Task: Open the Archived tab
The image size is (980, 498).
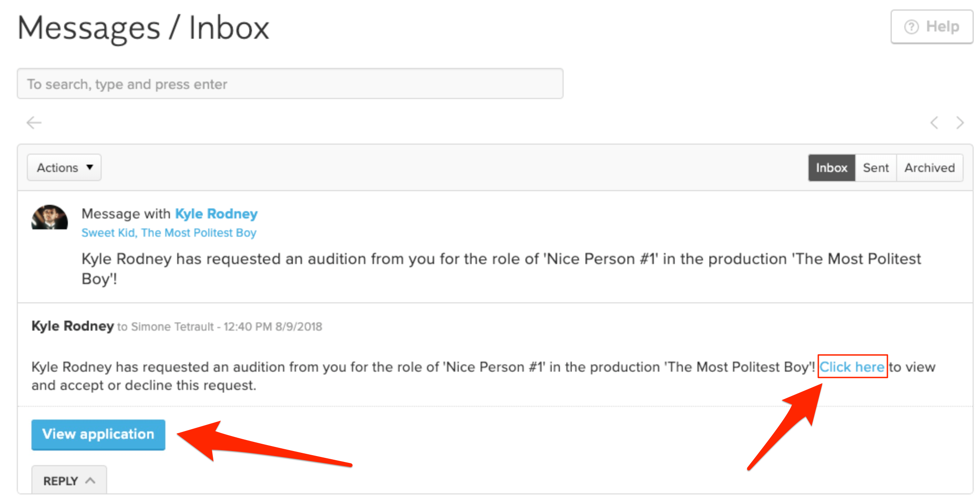Action: 929,168
